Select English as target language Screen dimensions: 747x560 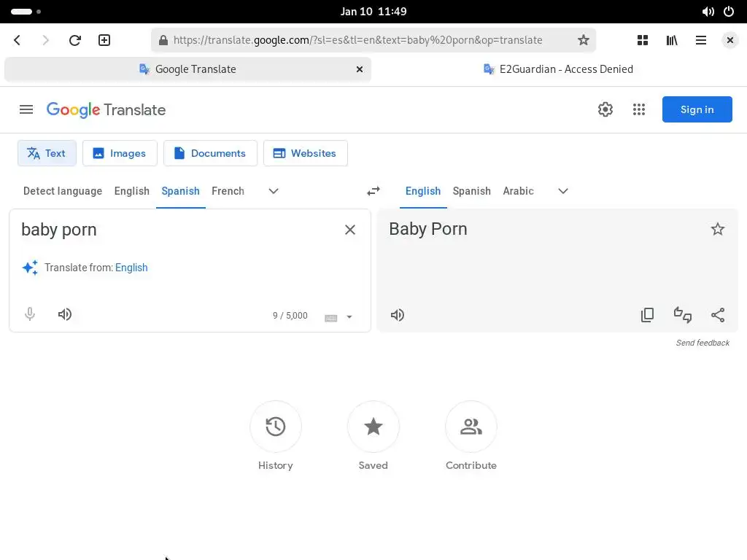click(x=423, y=191)
